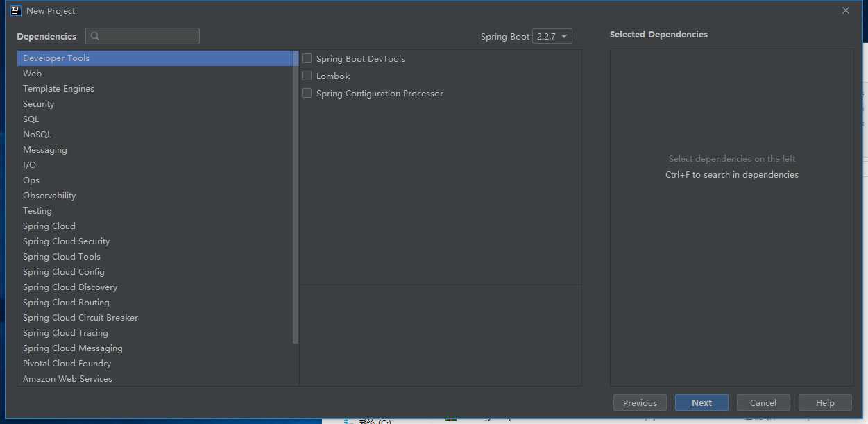Click the Selected Dependencies heading
868x424 pixels.
pyautogui.click(x=658, y=35)
